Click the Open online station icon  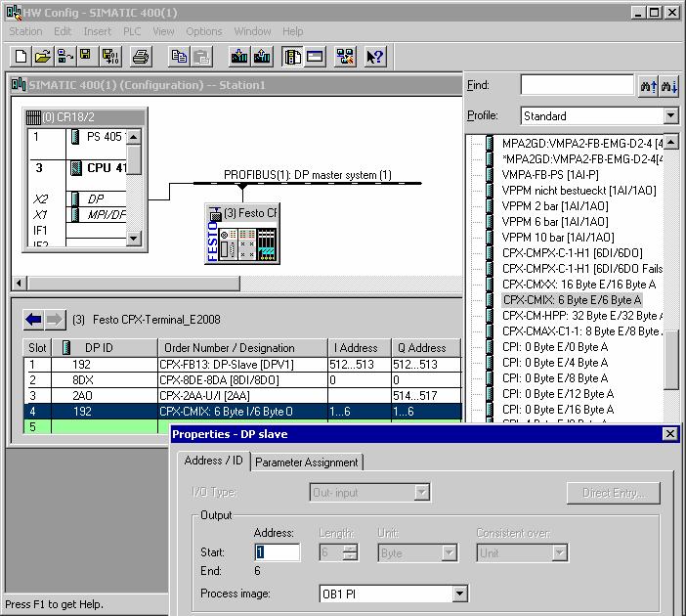pos(65,57)
